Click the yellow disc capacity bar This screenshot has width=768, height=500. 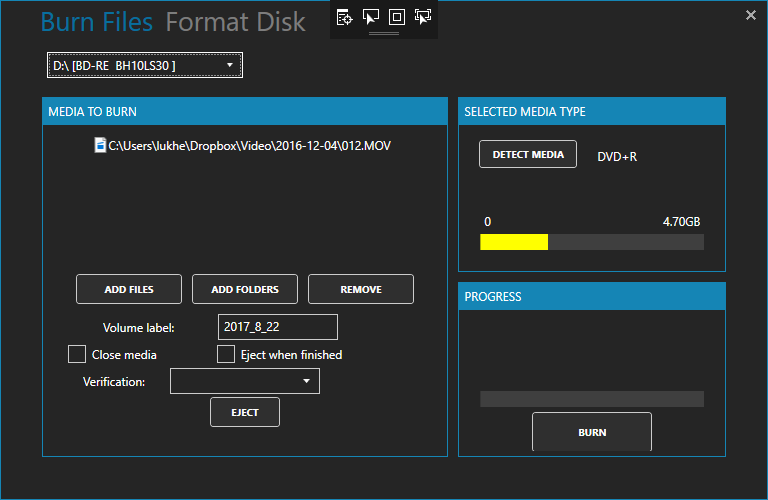click(514, 242)
